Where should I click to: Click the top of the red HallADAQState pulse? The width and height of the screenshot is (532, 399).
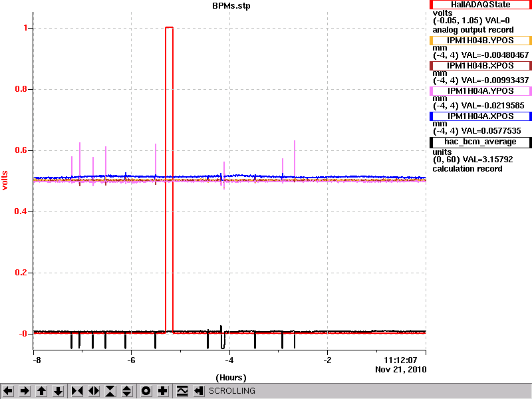(169, 27)
